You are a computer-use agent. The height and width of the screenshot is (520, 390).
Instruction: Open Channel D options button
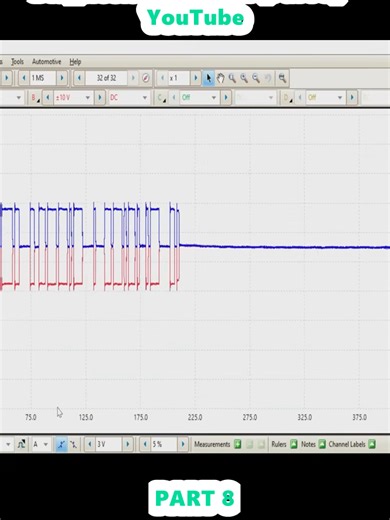point(287,98)
